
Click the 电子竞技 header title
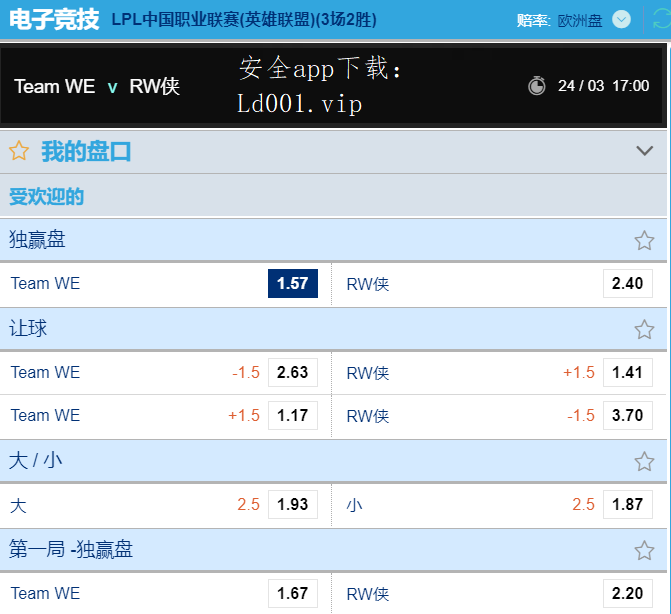click(x=54, y=20)
